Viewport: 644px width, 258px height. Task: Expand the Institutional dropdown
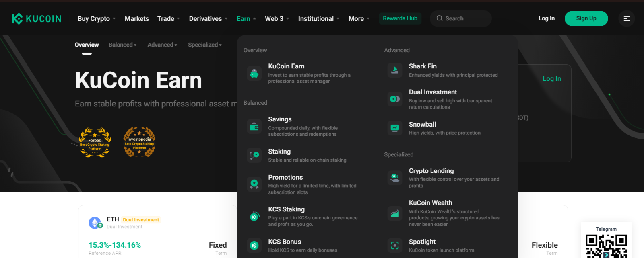[319, 18]
